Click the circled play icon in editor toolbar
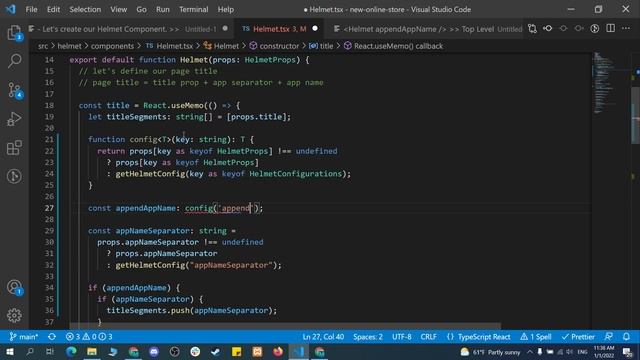This screenshot has width=640, height=360. click(595, 29)
